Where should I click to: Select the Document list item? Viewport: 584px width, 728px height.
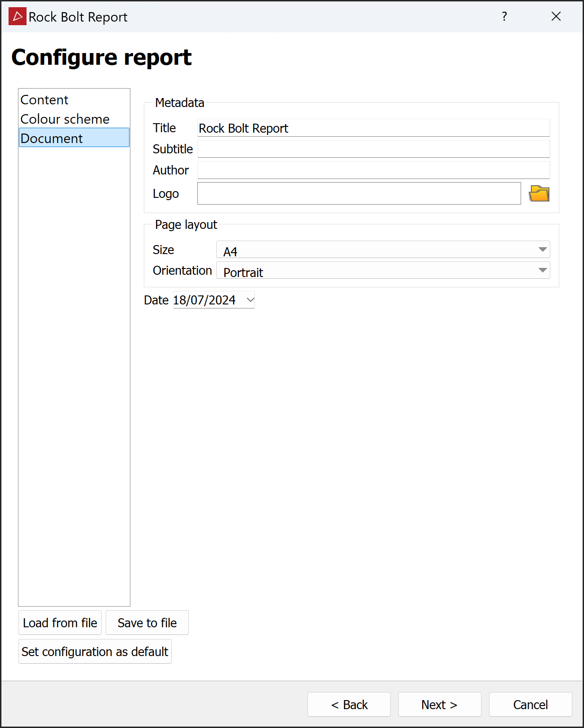(x=52, y=138)
